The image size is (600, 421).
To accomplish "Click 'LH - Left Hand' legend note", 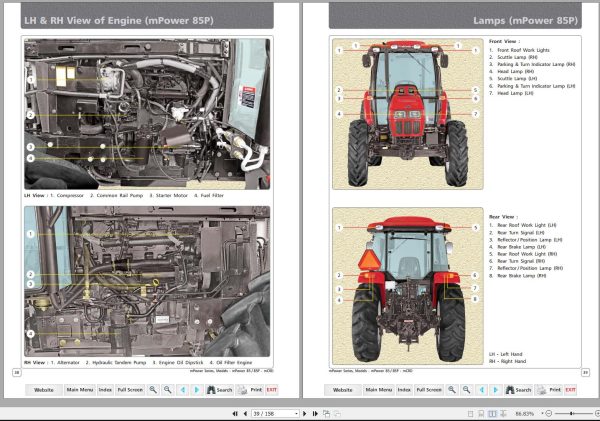I will click(x=505, y=354).
